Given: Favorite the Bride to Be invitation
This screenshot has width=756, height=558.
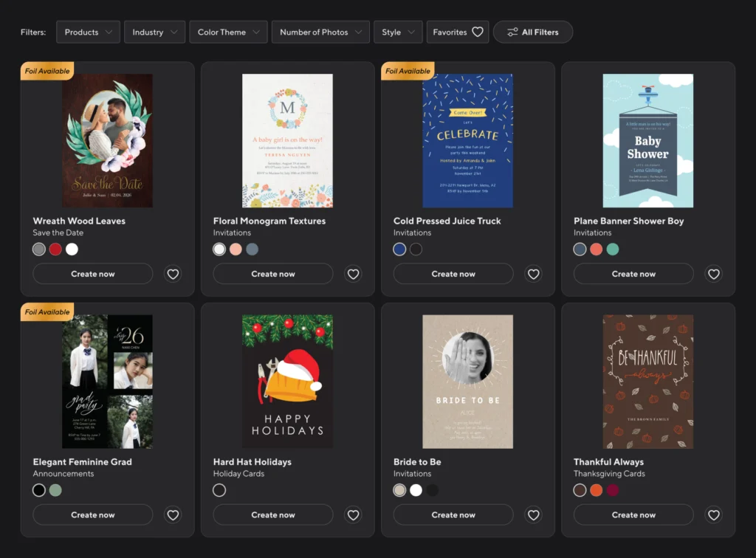Looking at the screenshot, I should (x=533, y=514).
